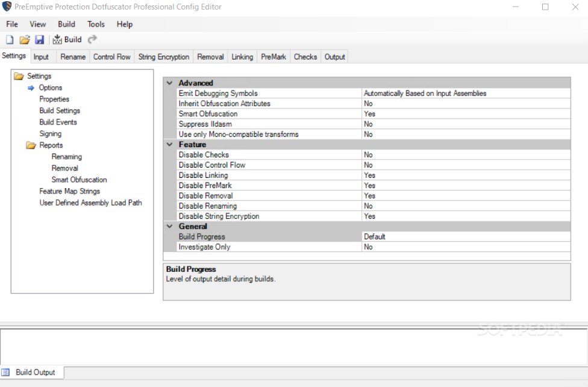Open an existing config via the folder icon
588x387 pixels.
24,39
